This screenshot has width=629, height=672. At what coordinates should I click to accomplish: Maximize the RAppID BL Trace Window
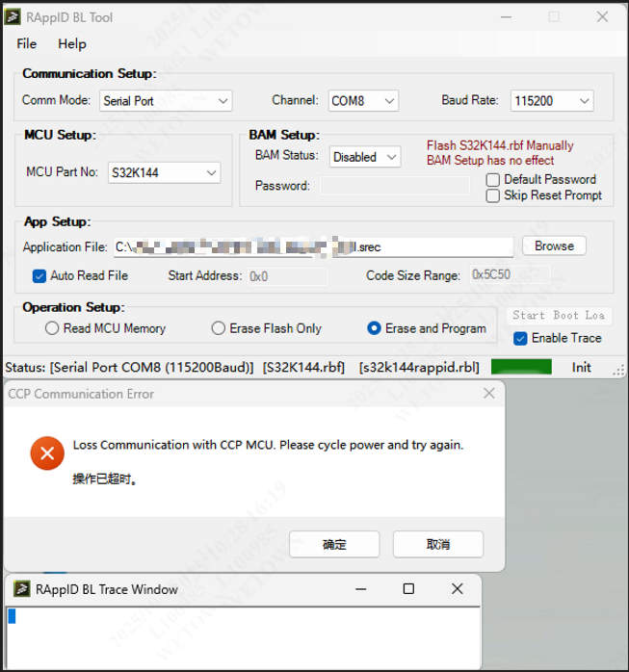(408, 589)
